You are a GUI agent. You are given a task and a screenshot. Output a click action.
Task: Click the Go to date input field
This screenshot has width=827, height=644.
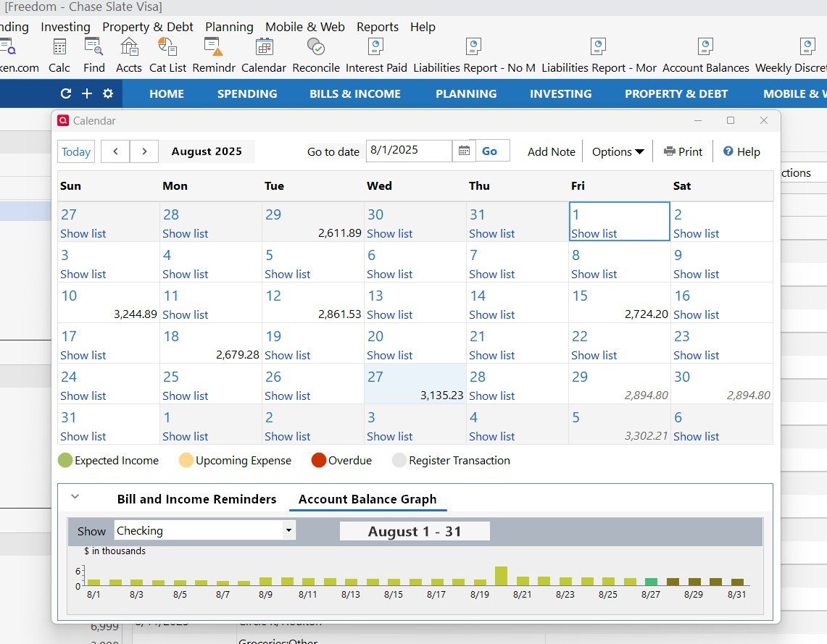pos(409,151)
